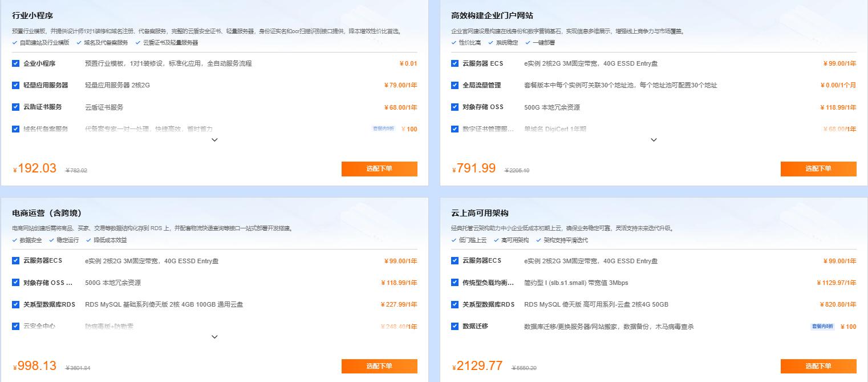Toggle the 传统型负载均衡 checkbox
Screen dimensions: 868x382
(455, 282)
